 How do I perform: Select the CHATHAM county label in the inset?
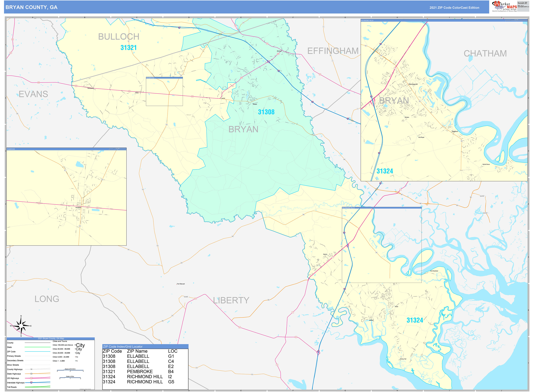pyautogui.click(x=485, y=53)
